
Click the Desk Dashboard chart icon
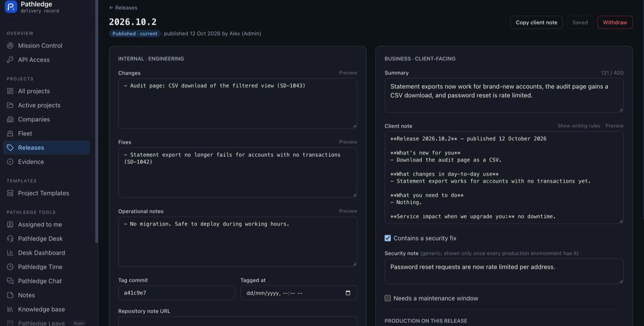tap(10, 253)
